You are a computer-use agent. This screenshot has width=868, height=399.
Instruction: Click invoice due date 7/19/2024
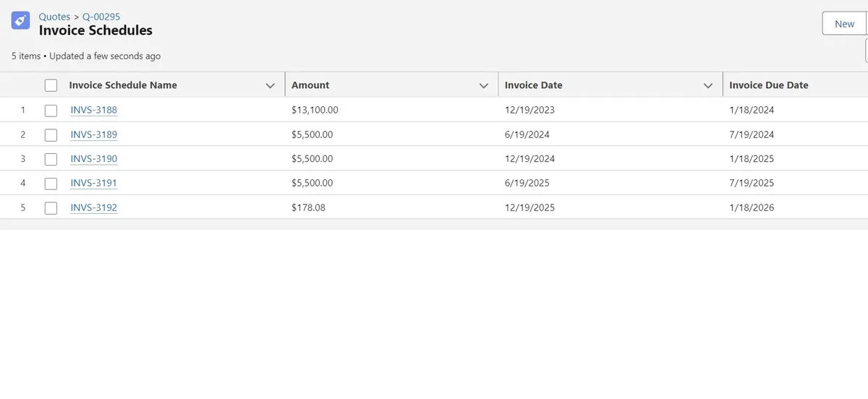coord(752,134)
